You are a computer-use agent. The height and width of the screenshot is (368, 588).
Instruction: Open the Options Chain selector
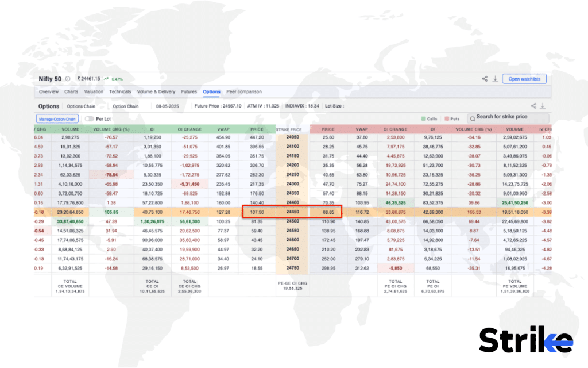pos(81,106)
